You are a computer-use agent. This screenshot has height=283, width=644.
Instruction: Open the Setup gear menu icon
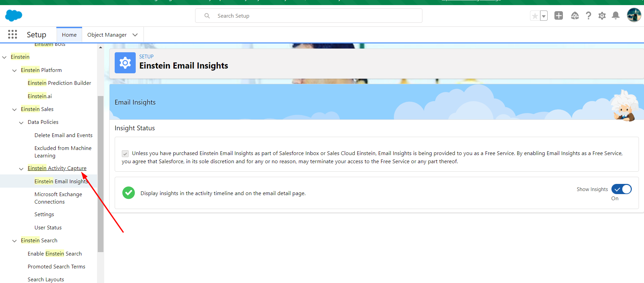[x=602, y=16]
